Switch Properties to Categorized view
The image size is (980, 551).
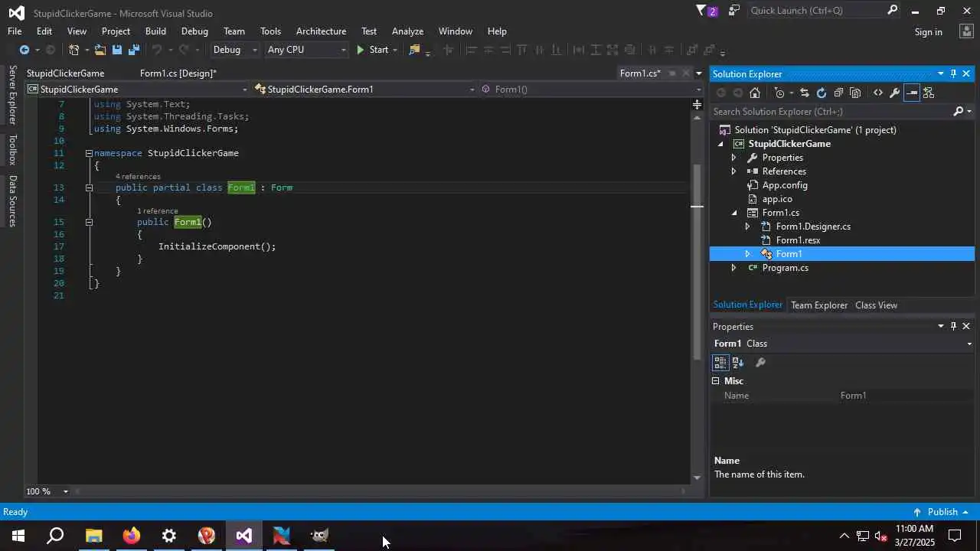pos(720,363)
